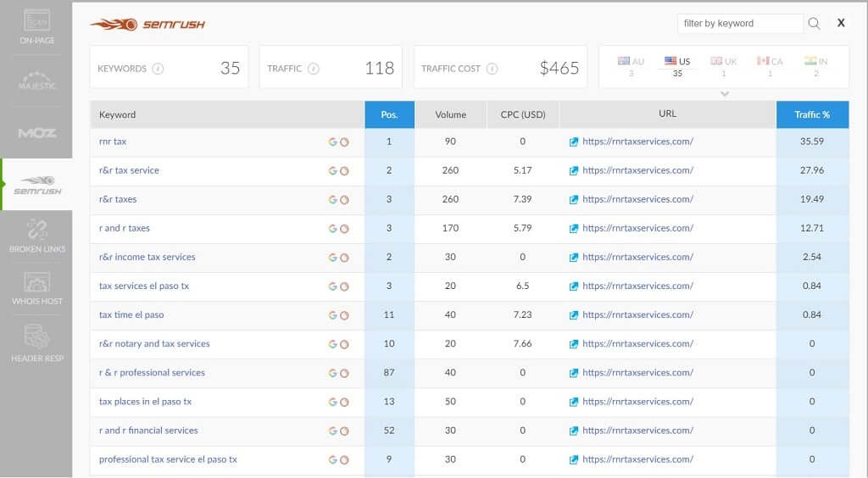868x478 pixels.
Task: Open the external link icon in 'r&r taxes' row
Action: pos(574,200)
